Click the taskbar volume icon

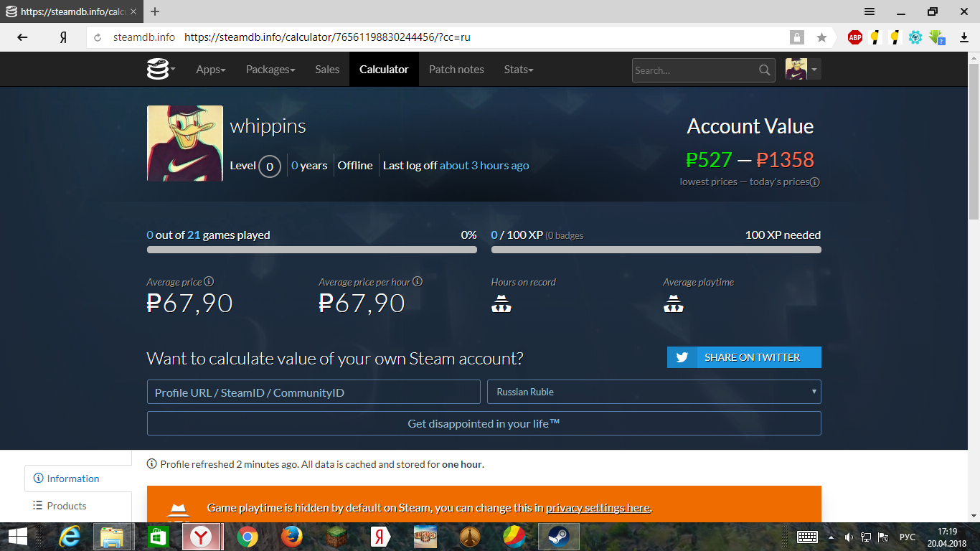click(x=849, y=537)
